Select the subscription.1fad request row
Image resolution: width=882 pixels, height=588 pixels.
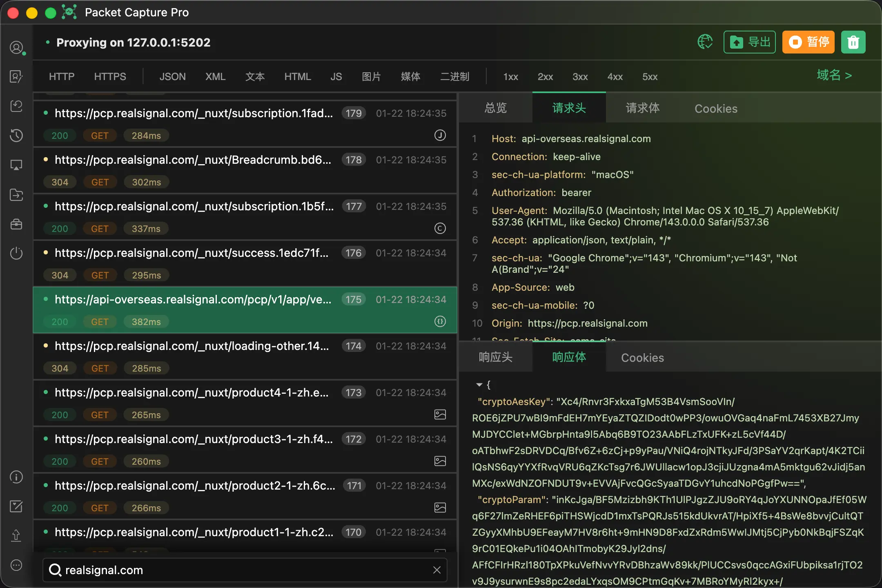(245, 124)
